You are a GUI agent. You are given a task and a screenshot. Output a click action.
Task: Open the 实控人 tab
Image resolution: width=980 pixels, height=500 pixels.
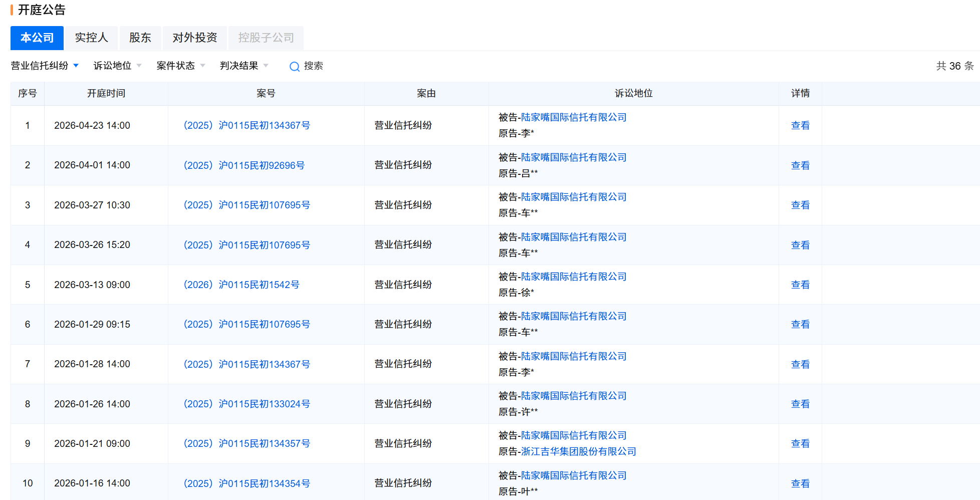[91, 38]
